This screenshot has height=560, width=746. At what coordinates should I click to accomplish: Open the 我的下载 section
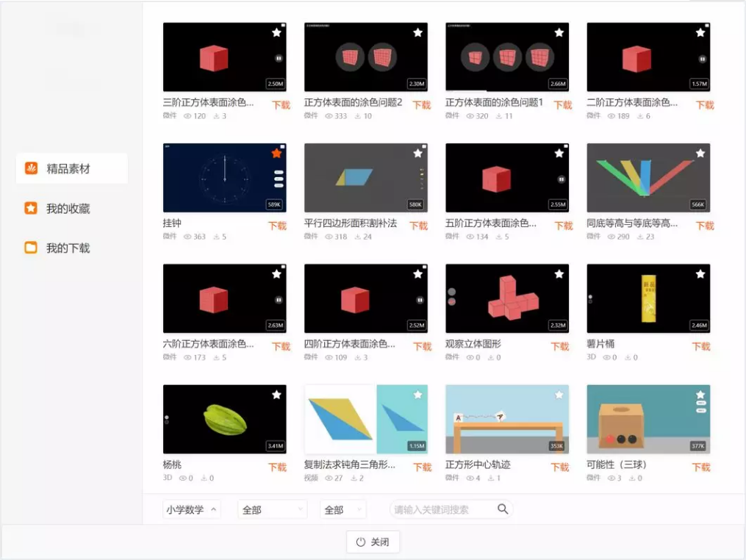click(x=68, y=248)
